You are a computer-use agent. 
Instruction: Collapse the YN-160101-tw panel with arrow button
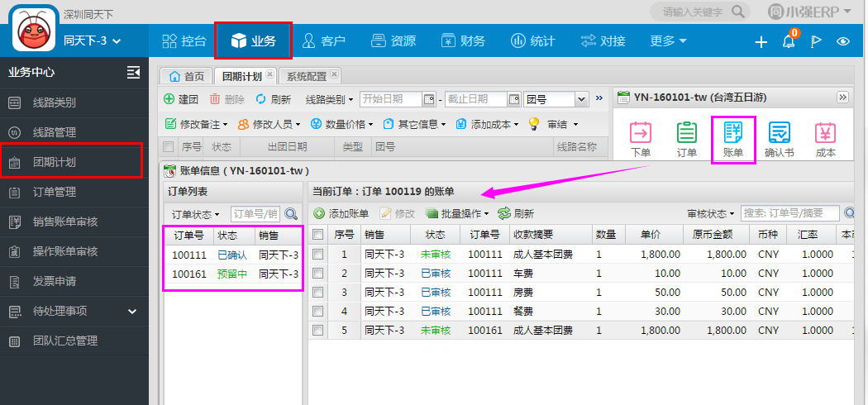pos(842,98)
